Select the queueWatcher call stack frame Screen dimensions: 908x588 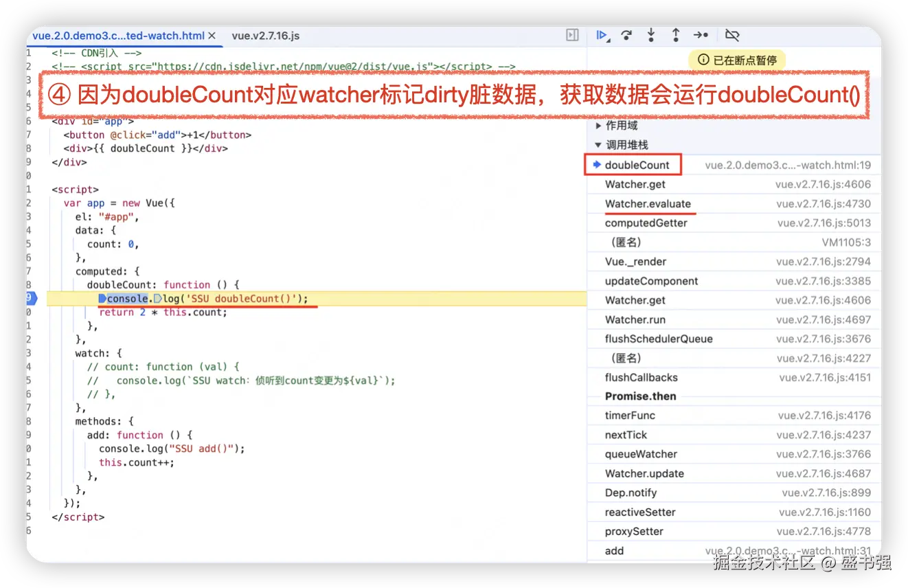734,454
